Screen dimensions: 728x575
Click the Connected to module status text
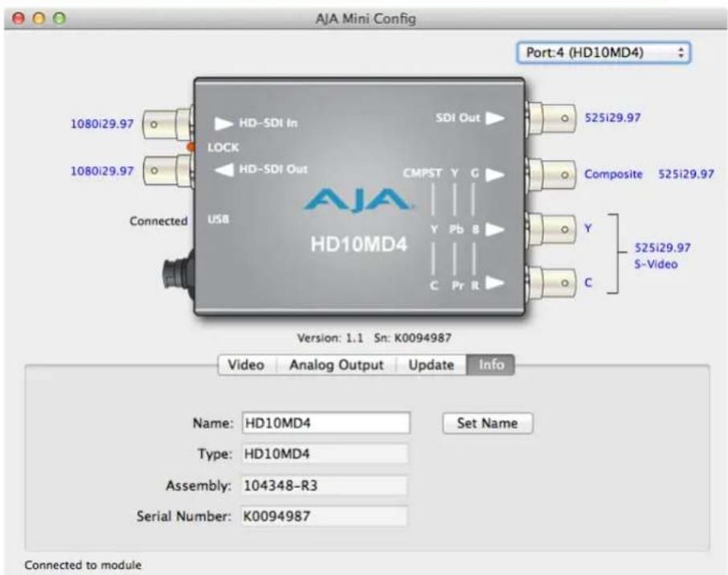[x=83, y=565]
